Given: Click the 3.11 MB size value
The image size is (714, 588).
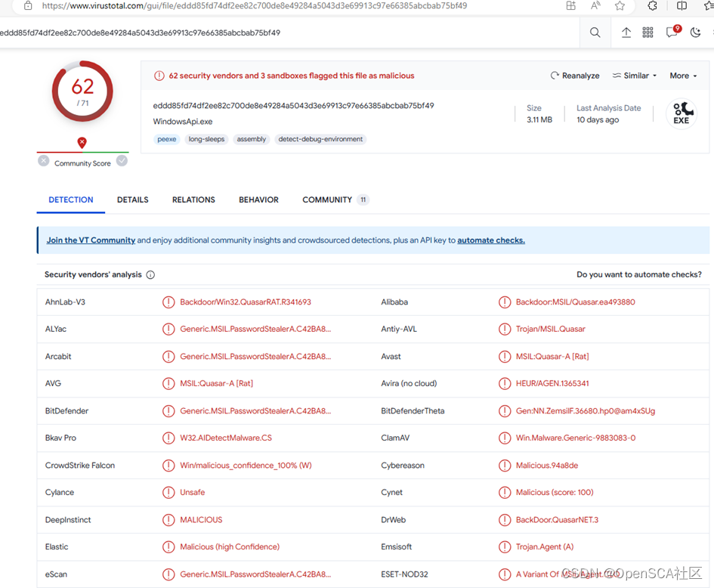Looking at the screenshot, I should (539, 119).
